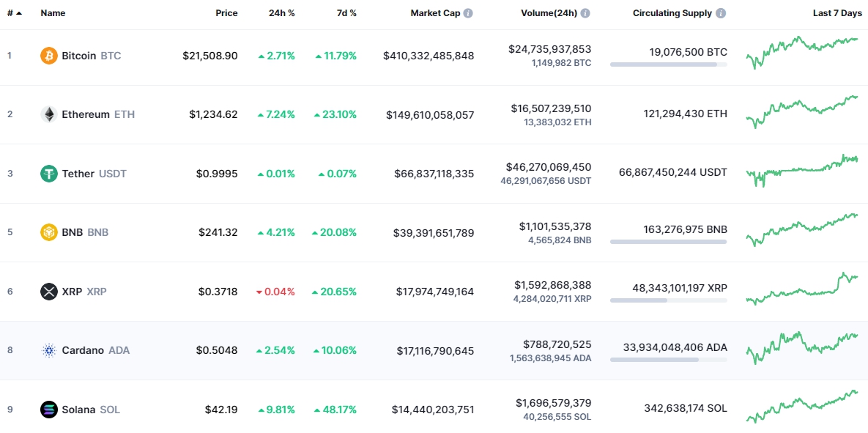Click Cardano circulating supply progress bar
This screenshot has width=868, height=433.
pyautogui.click(x=669, y=359)
